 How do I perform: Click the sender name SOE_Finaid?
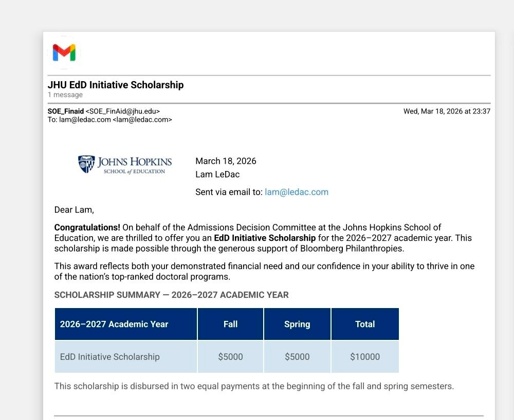(66, 111)
